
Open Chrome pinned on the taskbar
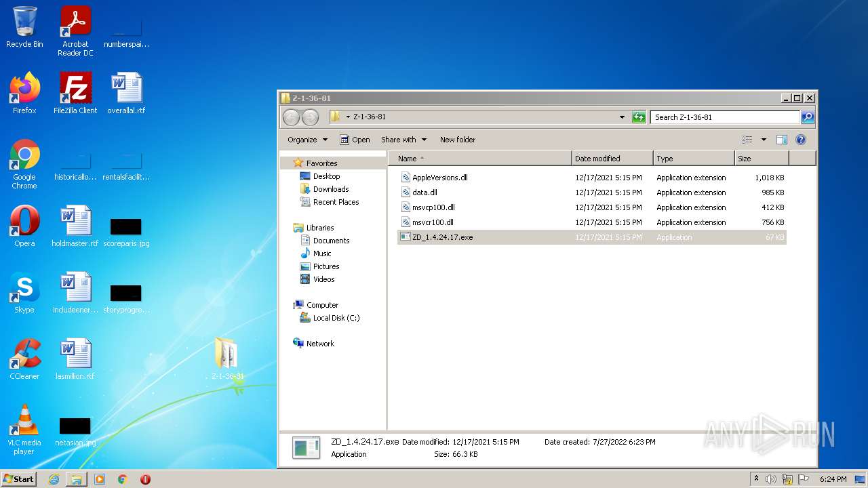[123, 479]
